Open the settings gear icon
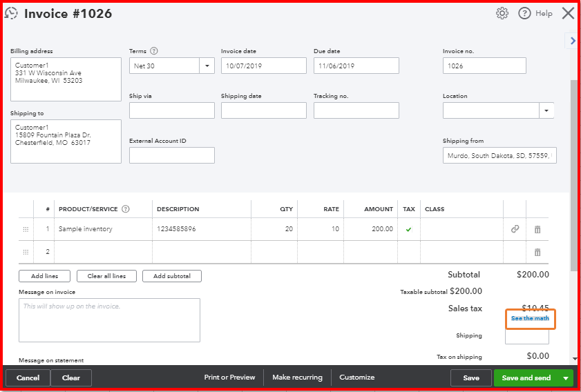 tap(502, 13)
